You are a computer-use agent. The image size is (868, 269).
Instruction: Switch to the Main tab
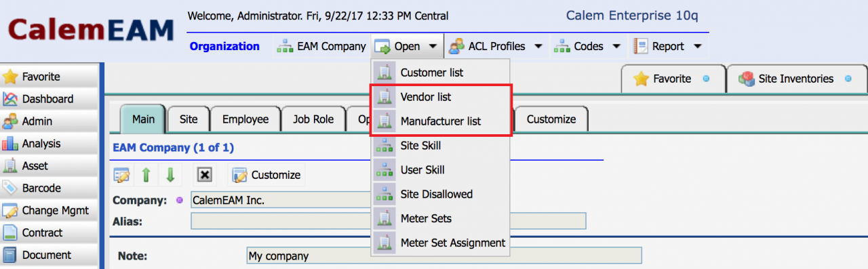tap(143, 119)
